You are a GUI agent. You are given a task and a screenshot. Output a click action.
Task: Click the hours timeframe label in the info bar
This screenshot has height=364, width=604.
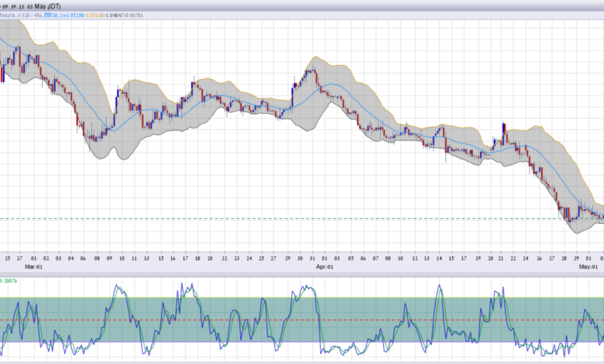[8, 15]
